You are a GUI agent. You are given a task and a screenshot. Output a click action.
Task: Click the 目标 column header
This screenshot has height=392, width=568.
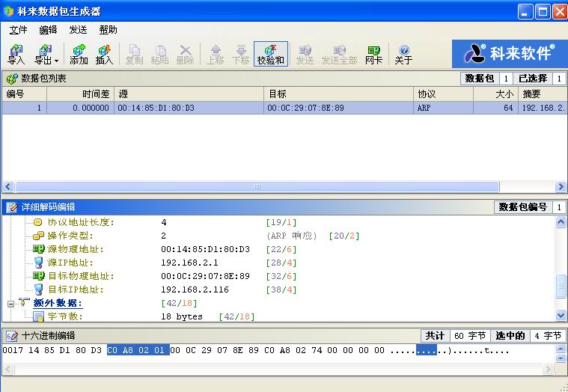[338, 94]
